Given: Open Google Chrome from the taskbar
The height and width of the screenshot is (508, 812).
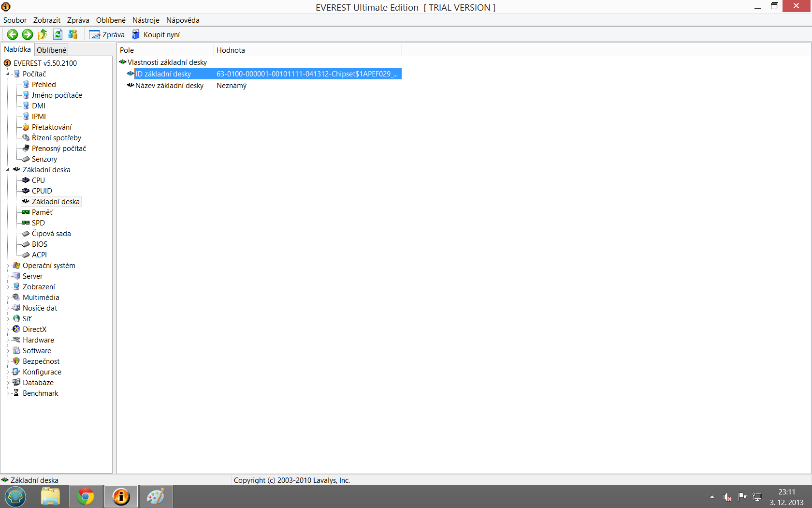Looking at the screenshot, I should pos(86,496).
